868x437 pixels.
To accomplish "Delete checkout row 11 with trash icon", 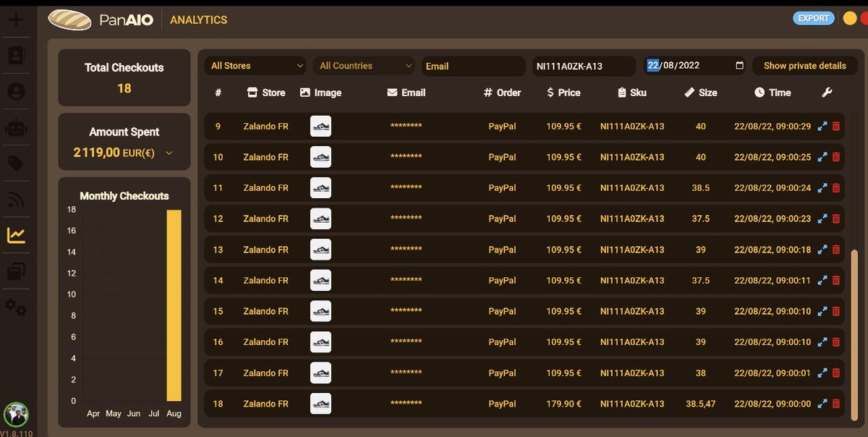I will (x=836, y=188).
